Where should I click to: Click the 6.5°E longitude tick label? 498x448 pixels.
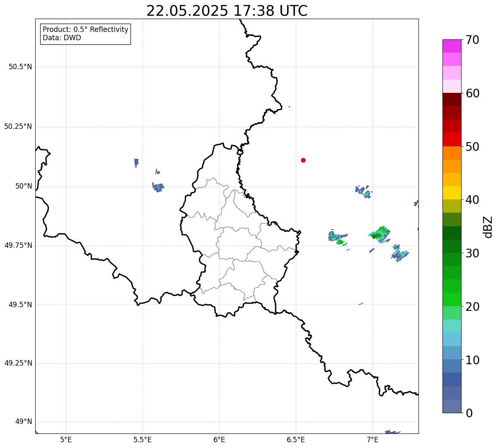(x=296, y=440)
